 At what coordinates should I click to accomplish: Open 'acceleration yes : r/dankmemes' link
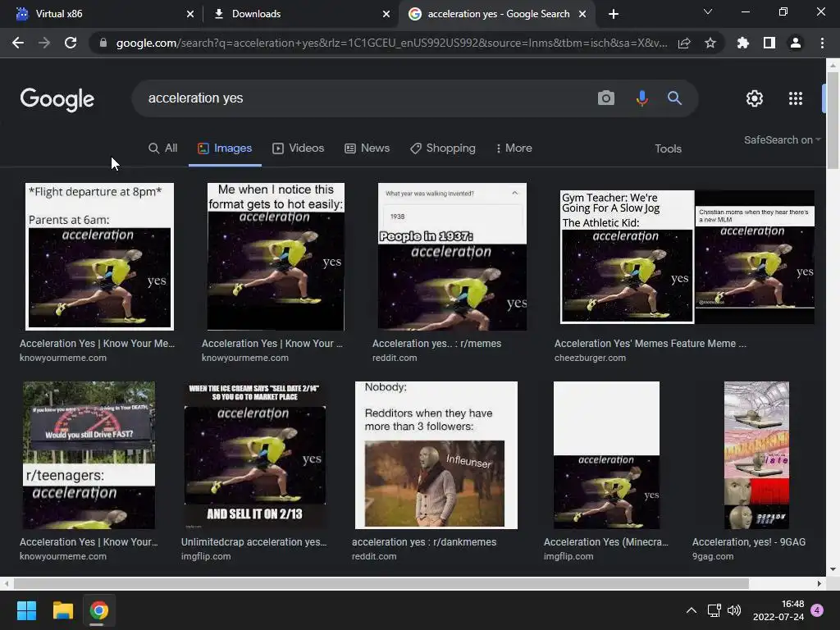click(x=424, y=541)
